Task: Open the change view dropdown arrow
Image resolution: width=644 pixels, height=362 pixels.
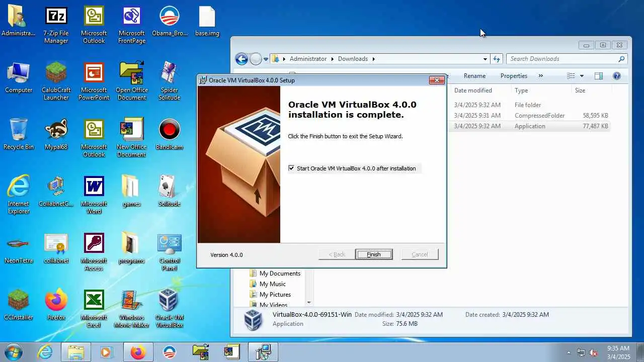Action: click(582, 76)
